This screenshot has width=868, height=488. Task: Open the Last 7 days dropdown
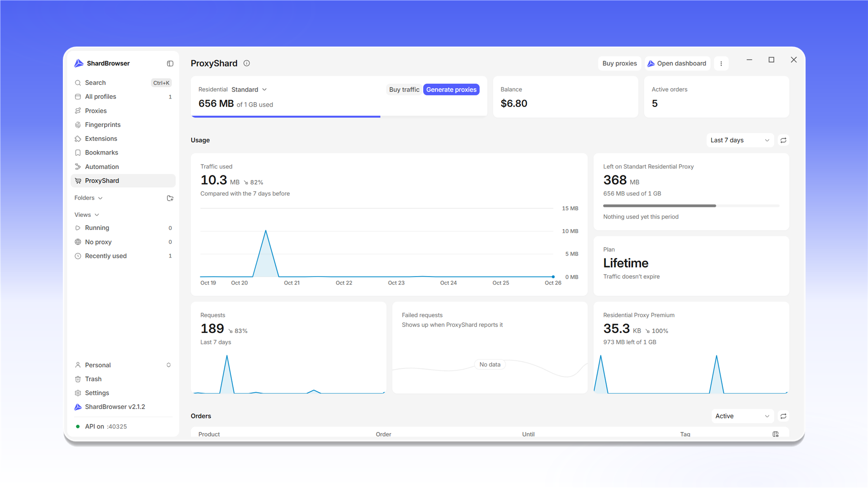(740, 141)
